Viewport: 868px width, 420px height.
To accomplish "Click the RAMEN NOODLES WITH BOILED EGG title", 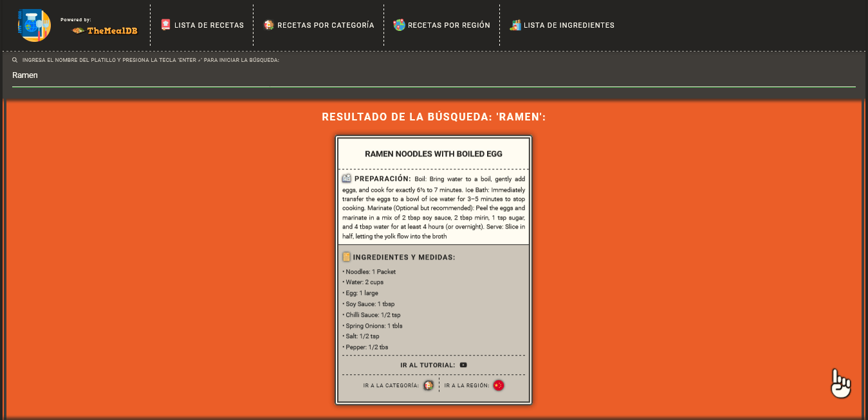I will click(433, 154).
